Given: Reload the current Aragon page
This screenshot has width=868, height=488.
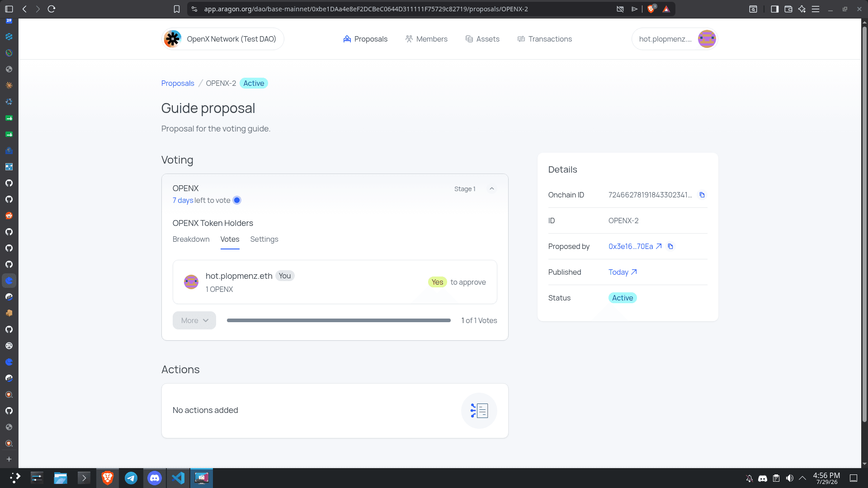Looking at the screenshot, I should (x=52, y=9).
